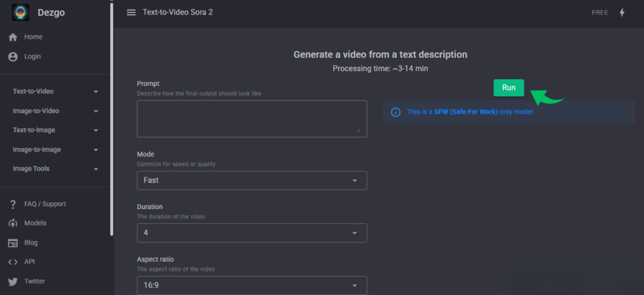Click the Dezgo logo icon
Image resolution: width=644 pixels, height=295 pixels.
pyautogui.click(x=20, y=12)
